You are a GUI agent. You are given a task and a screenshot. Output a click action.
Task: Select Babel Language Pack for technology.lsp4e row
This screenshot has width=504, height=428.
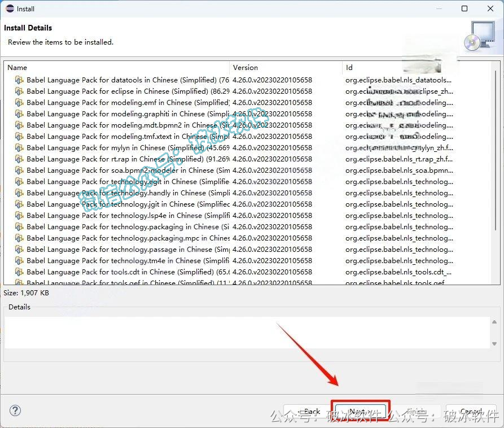pos(248,215)
